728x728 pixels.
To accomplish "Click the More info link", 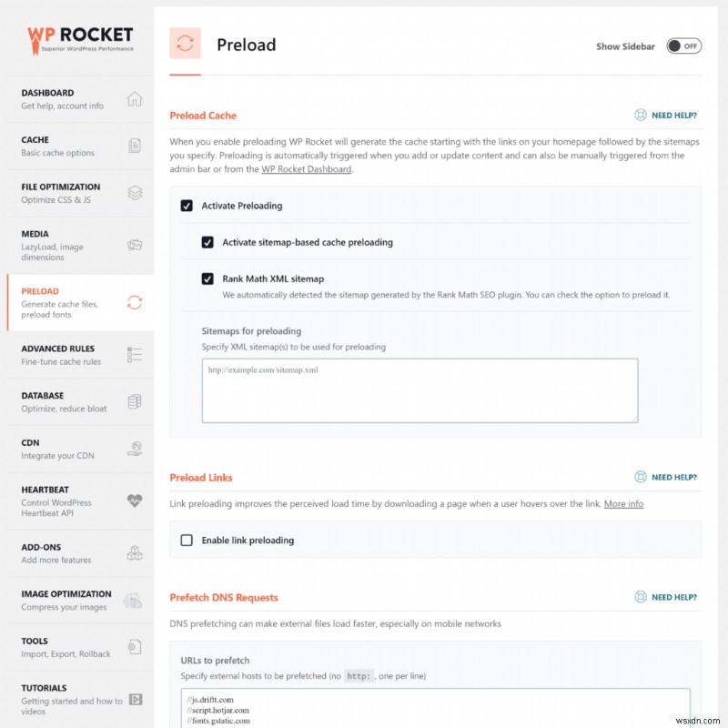I will (x=623, y=504).
